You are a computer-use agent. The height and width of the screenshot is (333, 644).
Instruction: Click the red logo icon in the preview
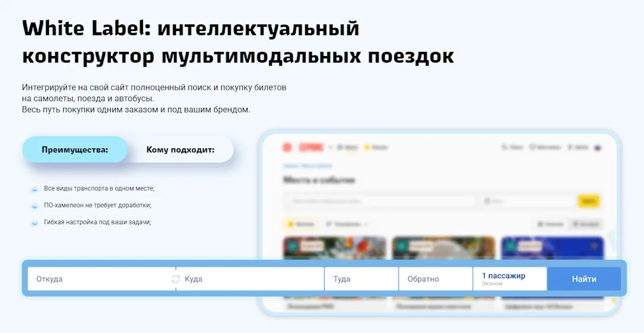click(287, 147)
